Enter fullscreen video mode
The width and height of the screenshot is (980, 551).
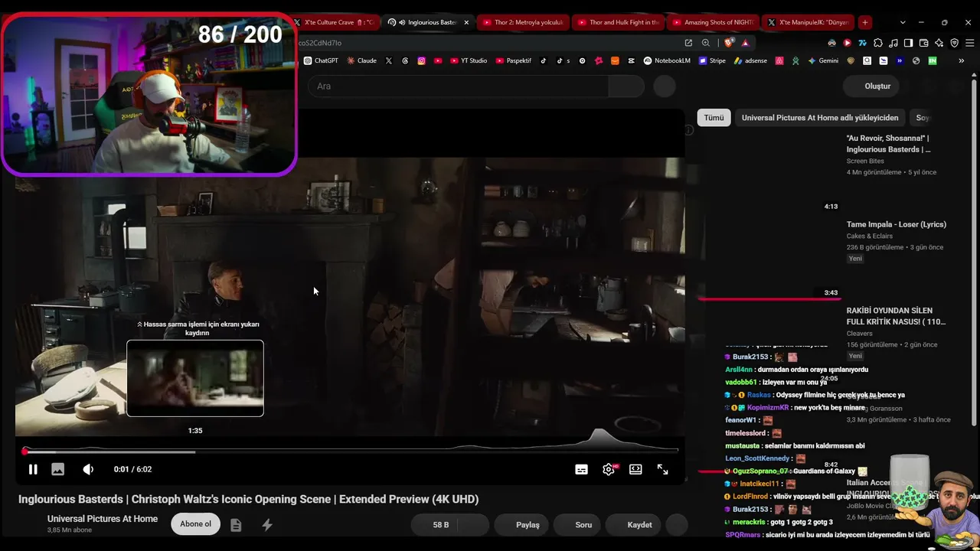click(663, 469)
